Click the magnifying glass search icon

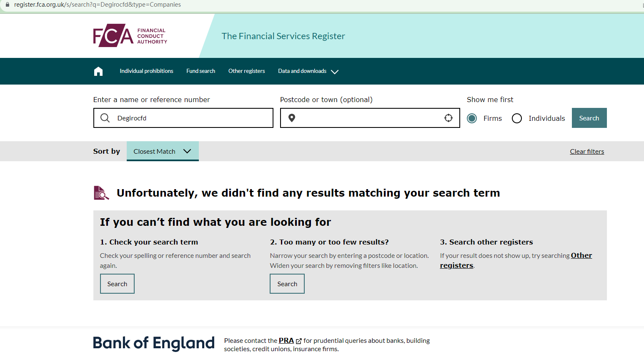point(105,118)
